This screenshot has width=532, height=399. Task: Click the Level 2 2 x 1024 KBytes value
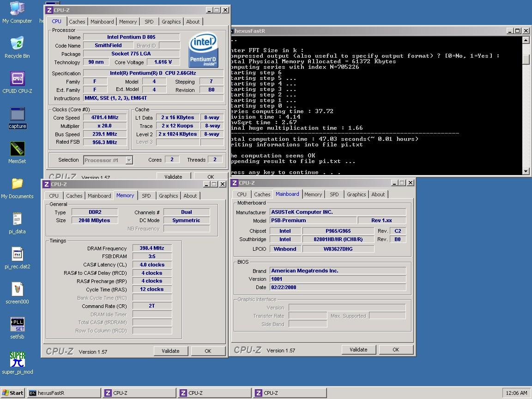point(178,134)
